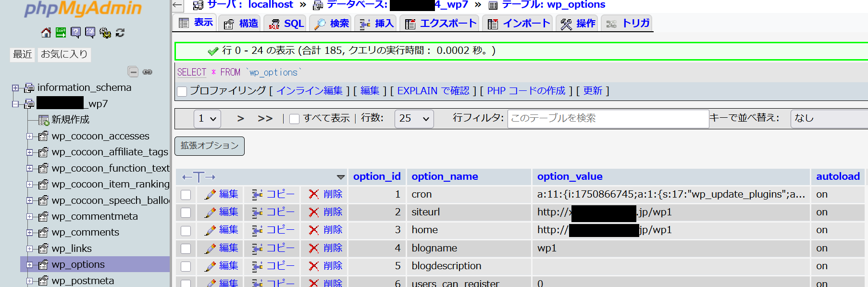The image size is (868, 287).
Task: Open sort by key dropdown
Action: point(829,118)
